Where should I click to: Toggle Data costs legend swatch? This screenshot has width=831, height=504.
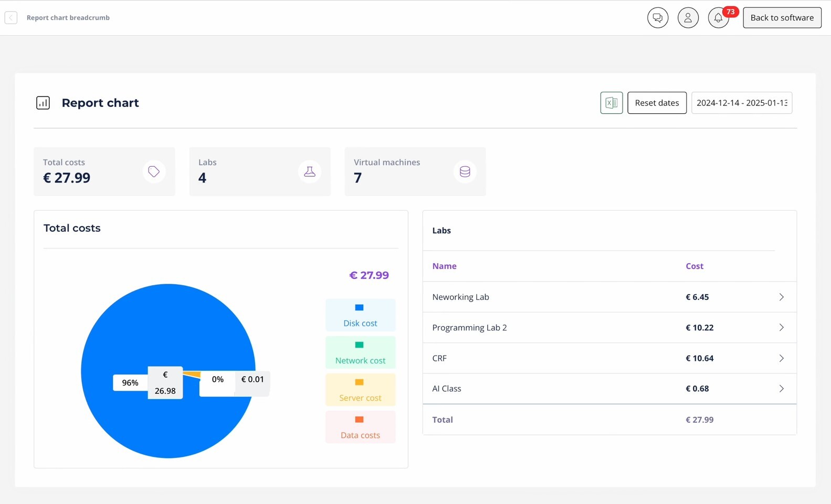[360, 420]
